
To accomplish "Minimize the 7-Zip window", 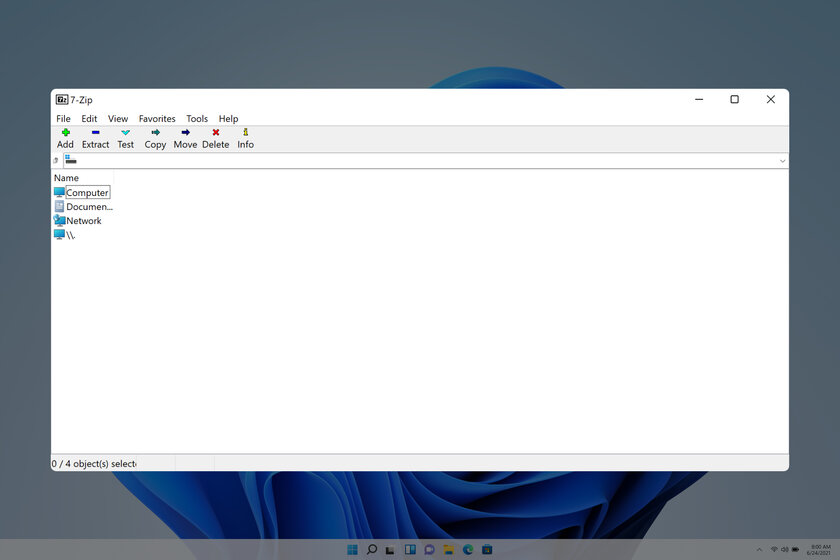I will coord(699,99).
